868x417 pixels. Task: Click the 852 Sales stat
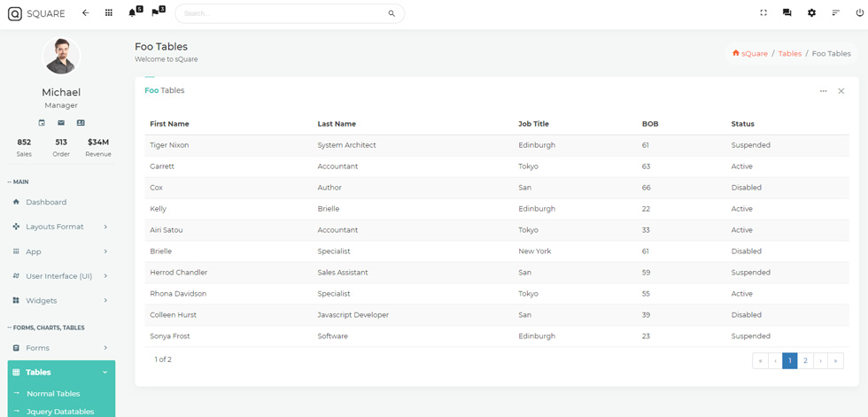tap(24, 148)
